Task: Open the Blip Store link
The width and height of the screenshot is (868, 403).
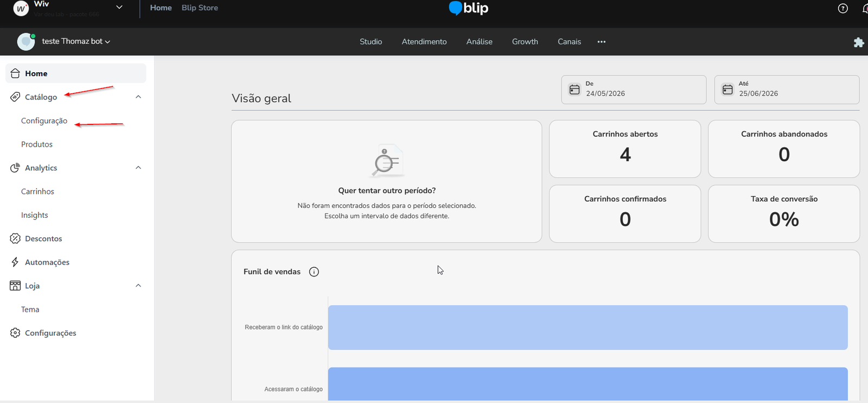Action: tap(200, 8)
